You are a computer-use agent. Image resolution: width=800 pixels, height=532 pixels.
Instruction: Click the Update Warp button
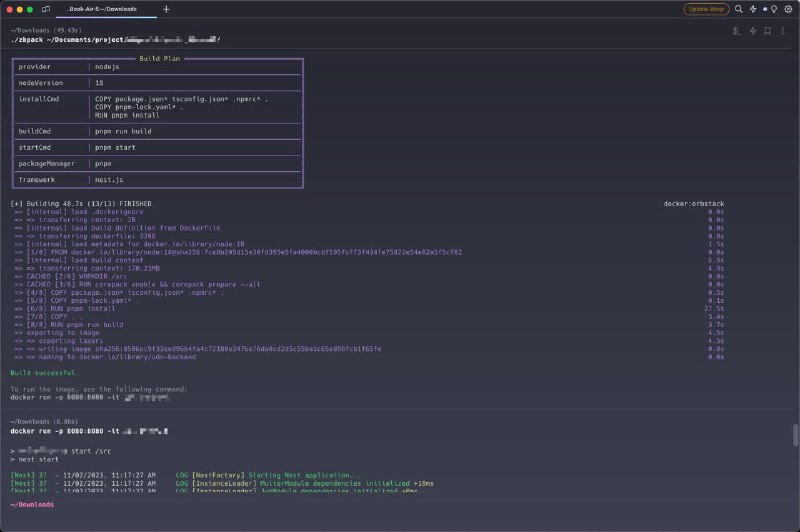pos(706,9)
